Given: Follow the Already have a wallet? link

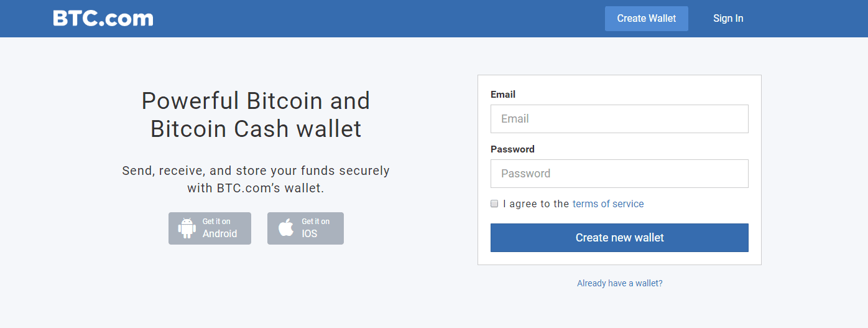Looking at the screenshot, I should click(x=619, y=283).
